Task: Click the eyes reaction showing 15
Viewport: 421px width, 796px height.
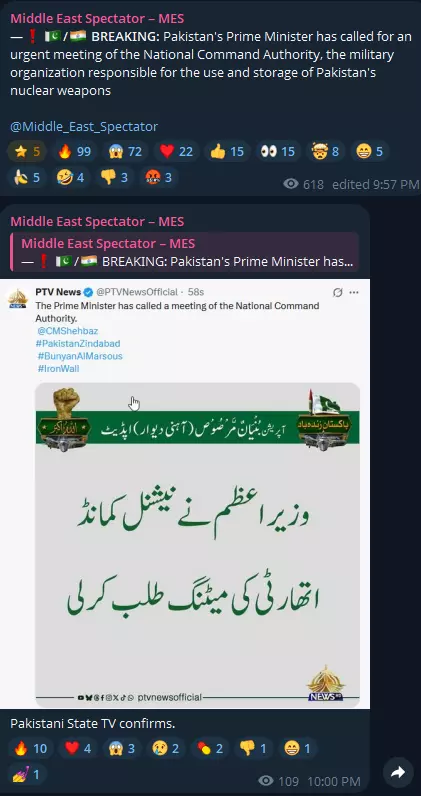Action: tap(278, 151)
